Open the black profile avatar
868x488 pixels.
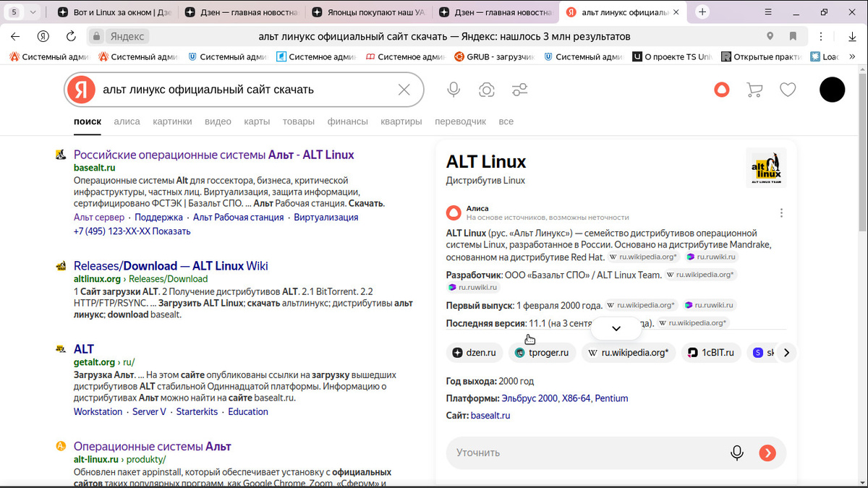832,90
